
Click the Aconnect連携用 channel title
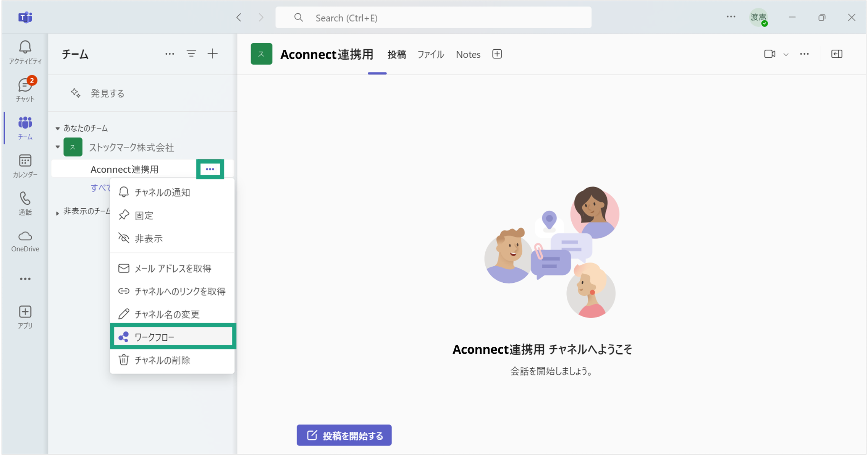tap(327, 54)
